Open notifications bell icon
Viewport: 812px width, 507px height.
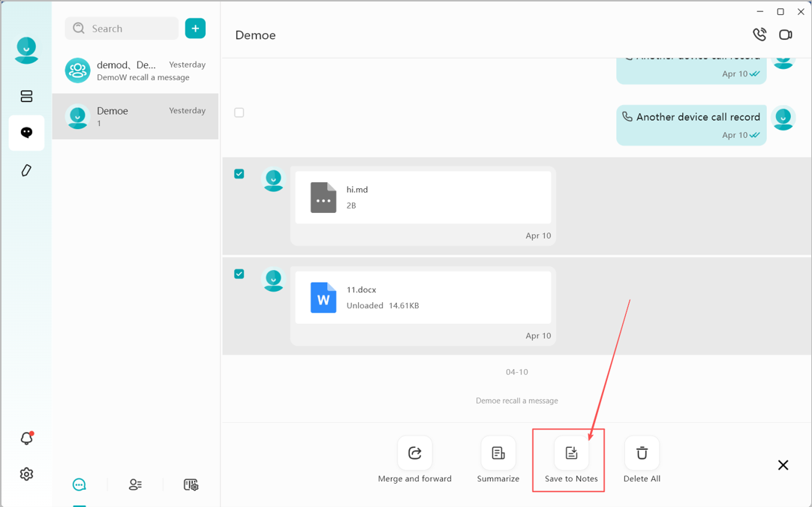point(26,438)
